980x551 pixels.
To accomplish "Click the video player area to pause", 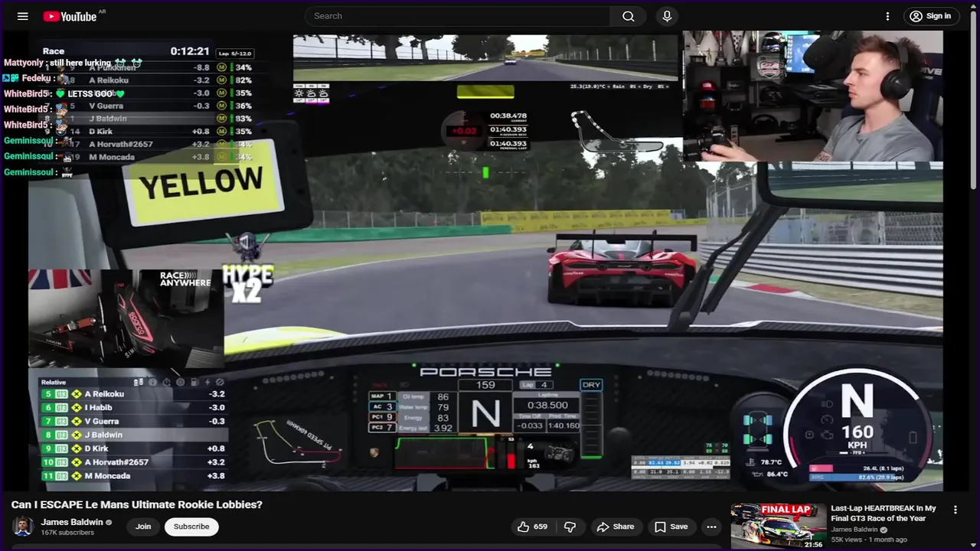I will [x=485, y=260].
